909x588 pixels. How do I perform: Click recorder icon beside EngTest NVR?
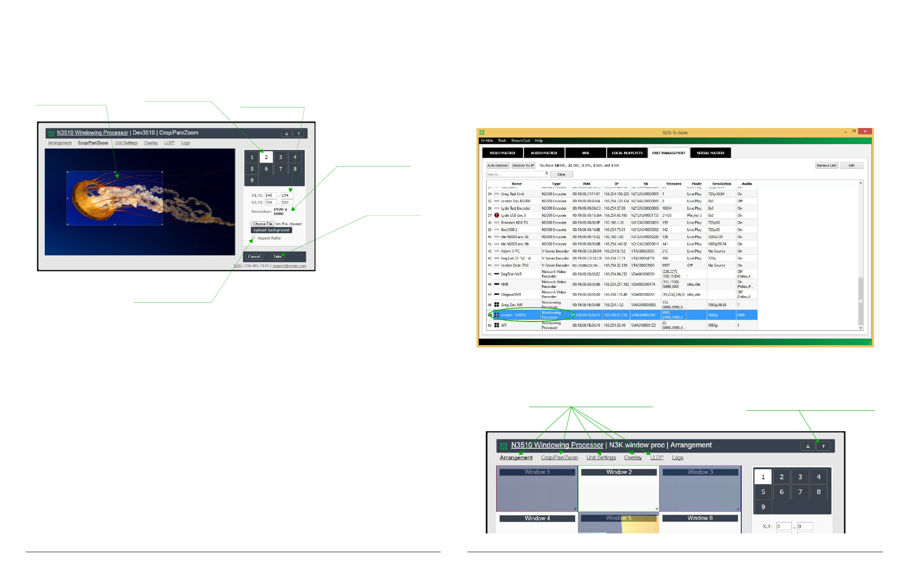click(x=497, y=274)
